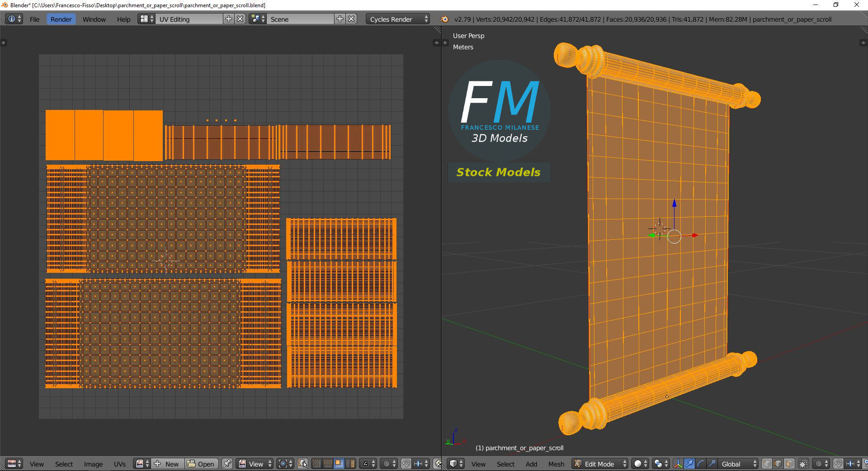
Task: Select UV face selection mode
Action: (x=339, y=464)
